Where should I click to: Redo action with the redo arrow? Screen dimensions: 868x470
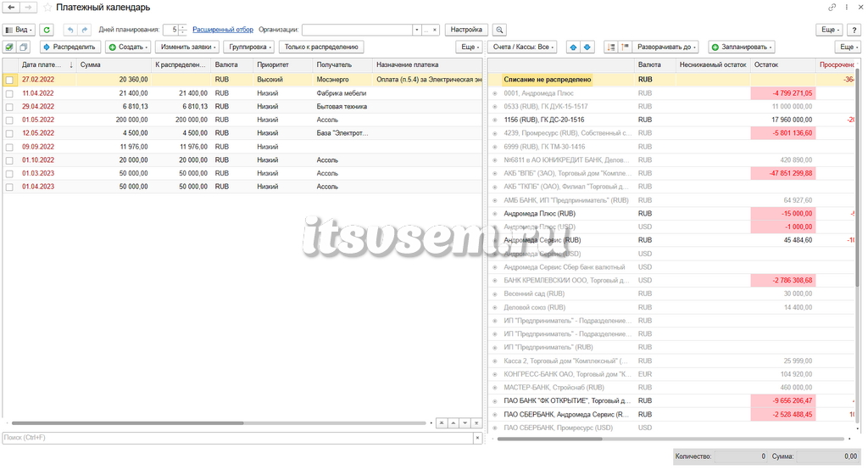[84, 30]
